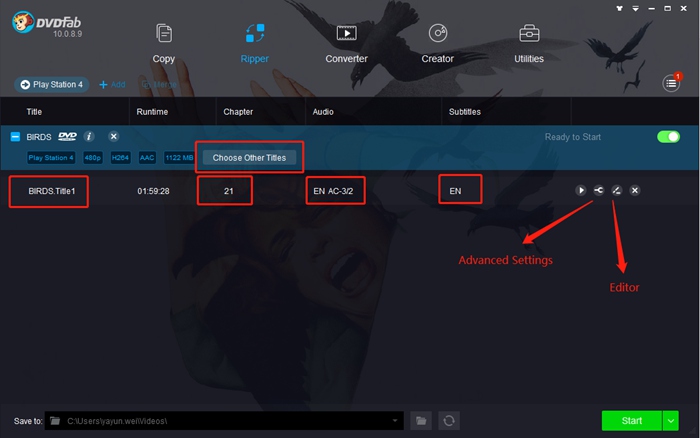
Task: Expand the Save to path dropdown arrow
Action: pos(395,421)
